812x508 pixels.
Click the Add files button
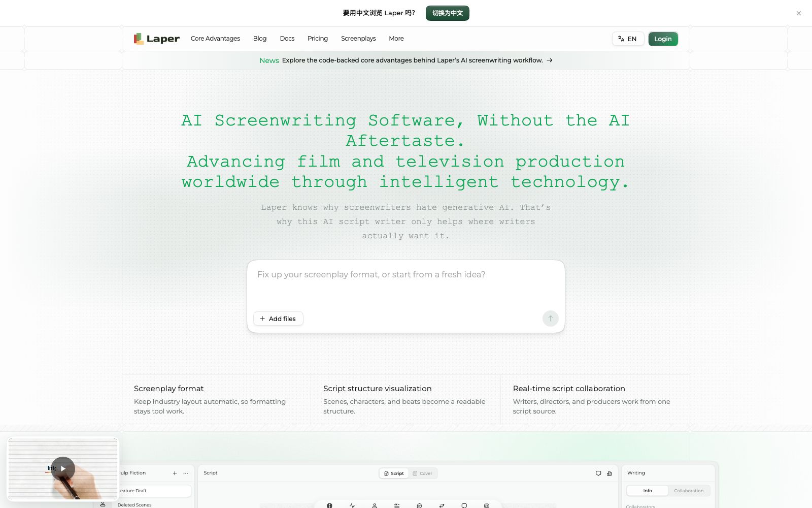tap(278, 319)
